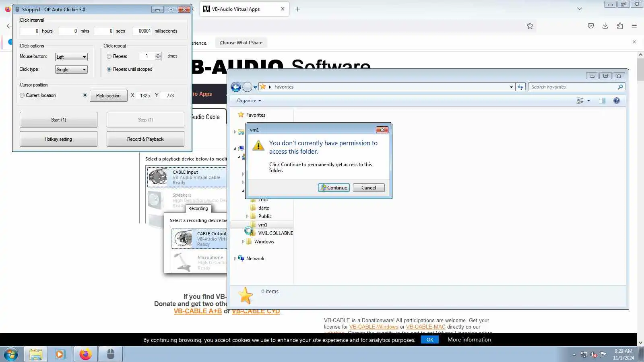
Task: Expand the Windows folder in the tree
Action: (243, 242)
